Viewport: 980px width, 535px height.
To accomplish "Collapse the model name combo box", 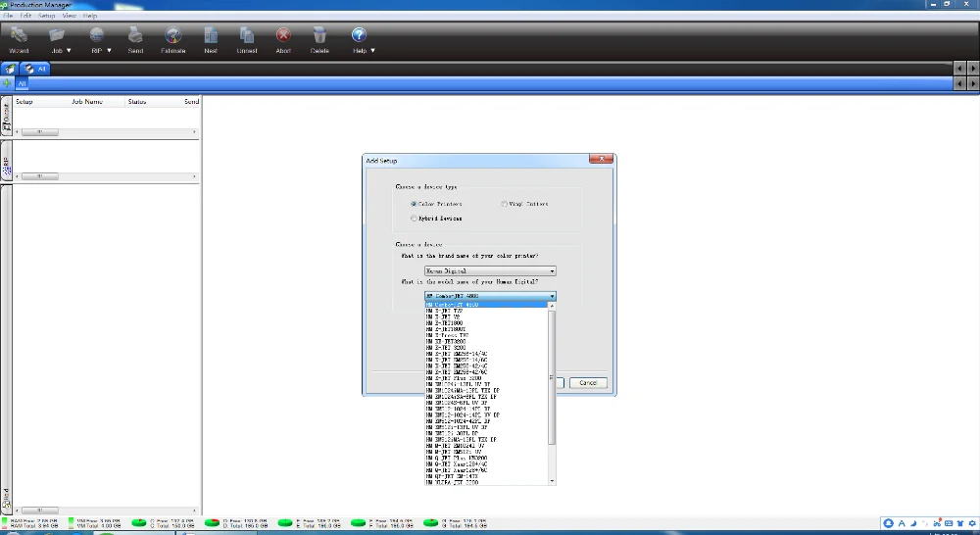I will (x=490, y=296).
